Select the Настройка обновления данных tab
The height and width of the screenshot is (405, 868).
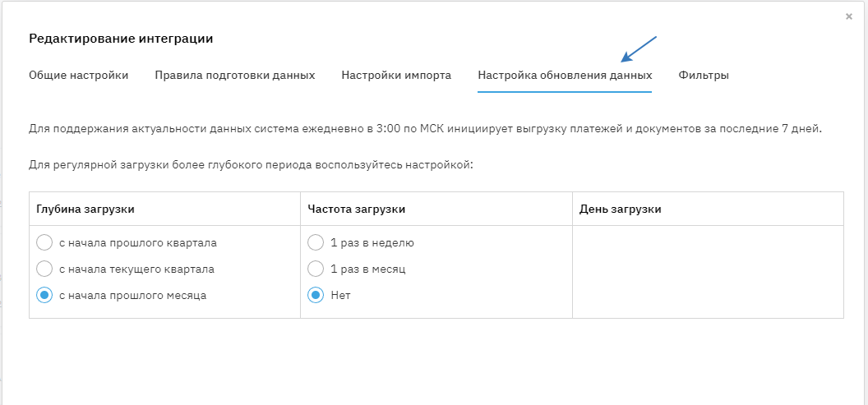(x=565, y=76)
